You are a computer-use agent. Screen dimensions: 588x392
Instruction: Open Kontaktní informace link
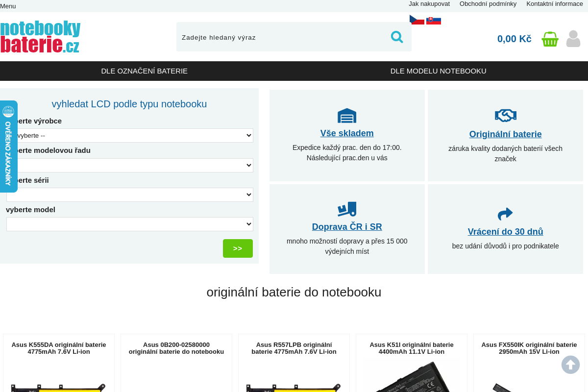(555, 4)
